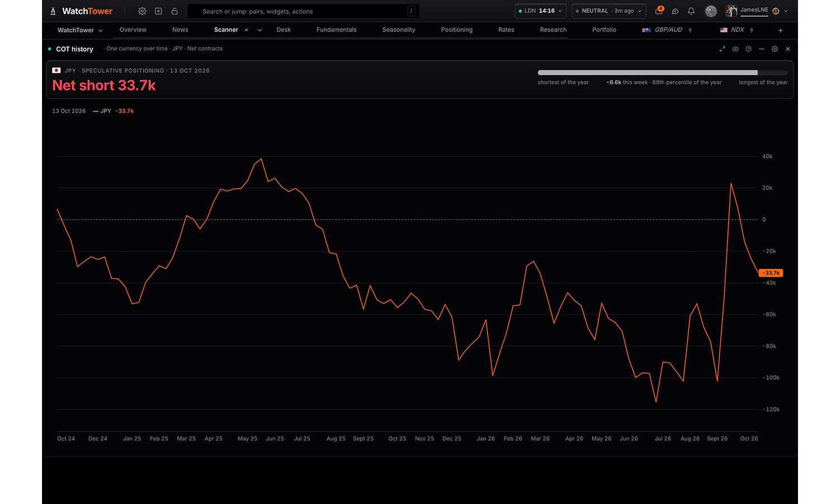Click the Japan flag icon in positioning card

(56, 71)
